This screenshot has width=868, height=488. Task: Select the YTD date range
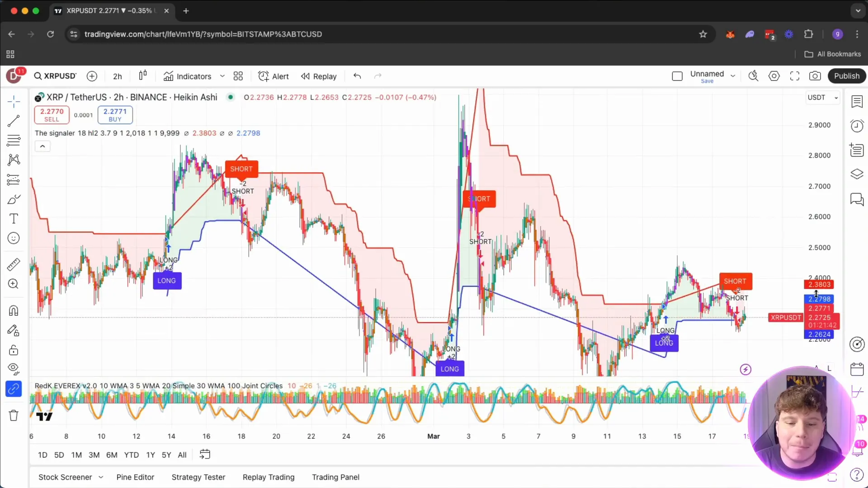point(132,455)
